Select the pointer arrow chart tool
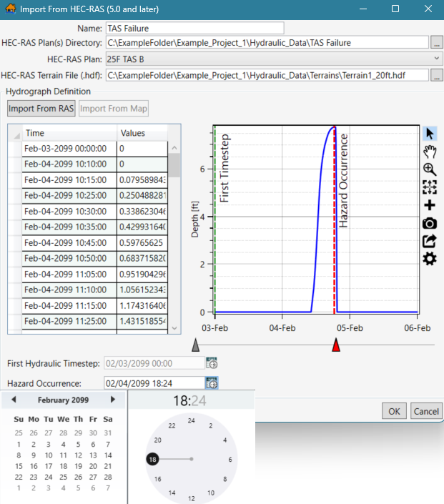Viewport: 444px width, 504px height. [430, 134]
